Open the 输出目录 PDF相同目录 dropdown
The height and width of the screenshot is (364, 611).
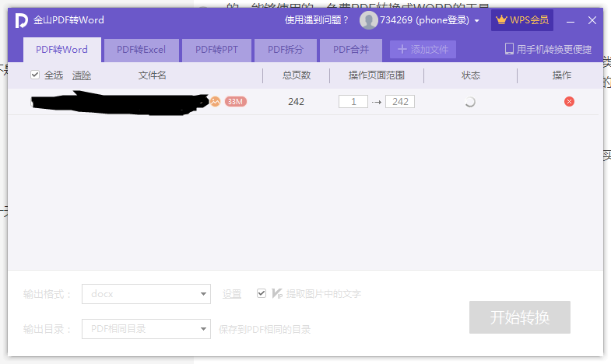pyautogui.click(x=146, y=329)
